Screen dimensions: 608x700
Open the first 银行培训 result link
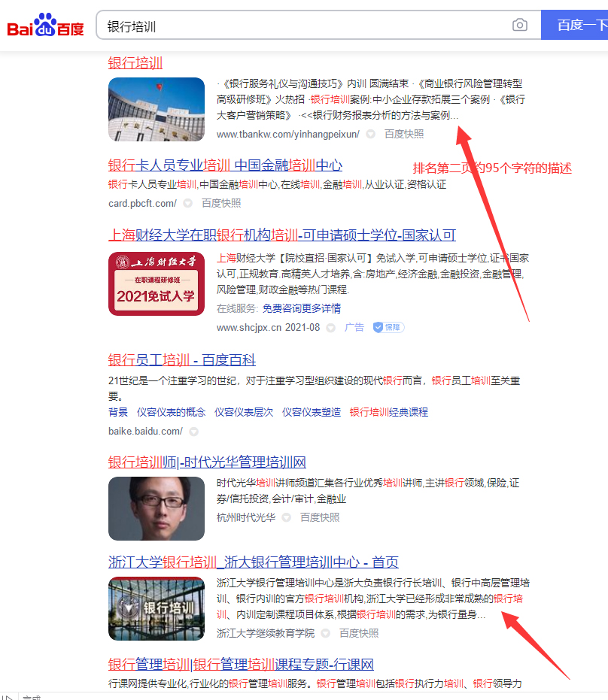(x=135, y=63)
